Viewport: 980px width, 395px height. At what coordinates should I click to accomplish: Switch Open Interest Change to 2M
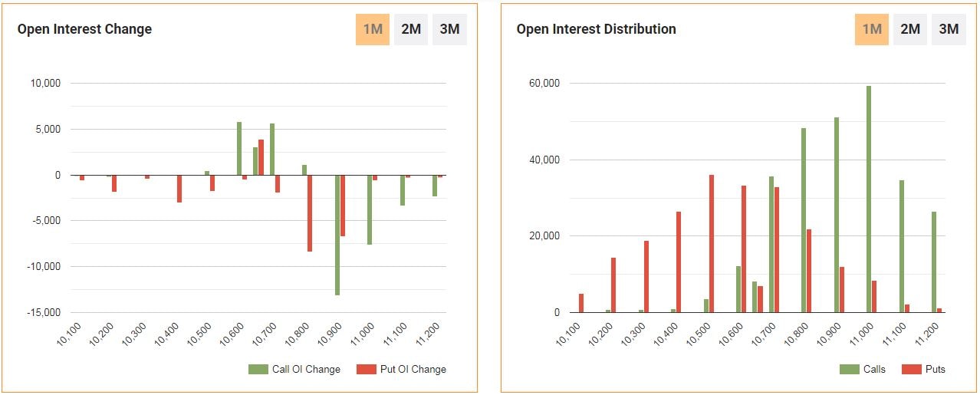click(411, 30)
